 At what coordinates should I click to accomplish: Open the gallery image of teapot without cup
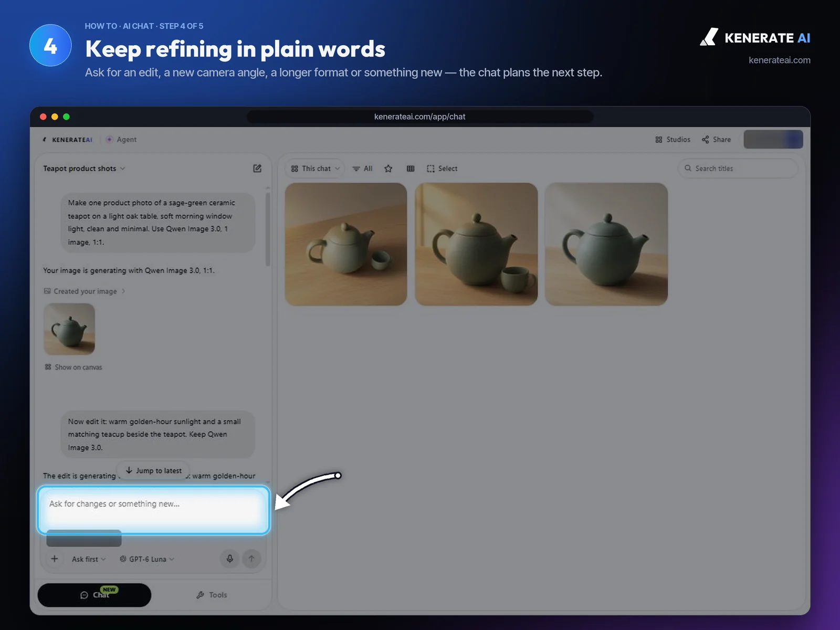coord(606,244)
